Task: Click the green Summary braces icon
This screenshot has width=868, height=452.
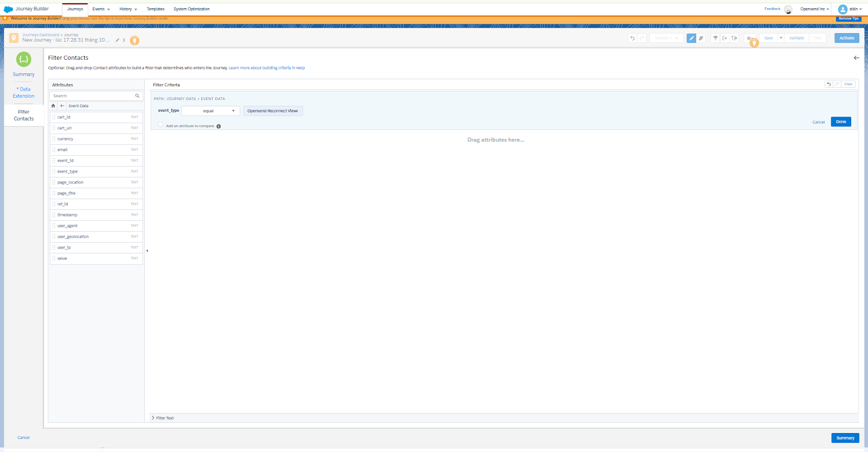Action: [x=23, y=59]
